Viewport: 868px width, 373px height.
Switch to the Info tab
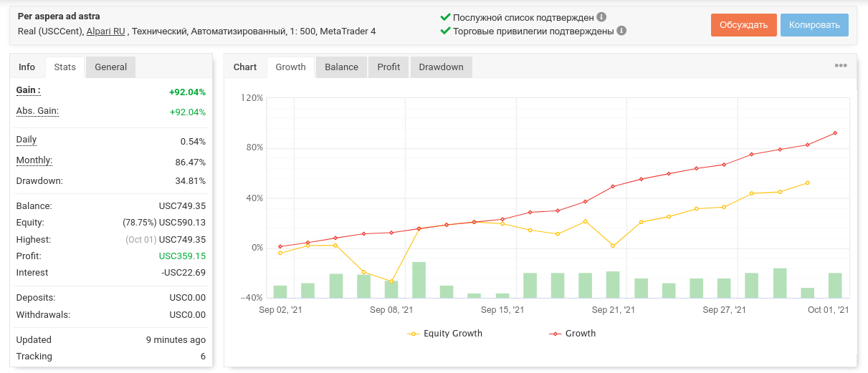[x=27, y=67]
